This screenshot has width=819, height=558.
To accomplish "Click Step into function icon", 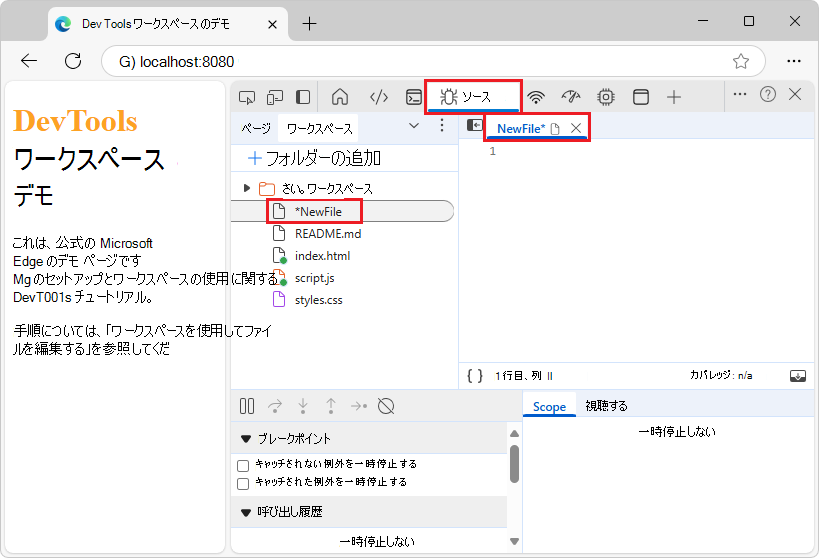I will [303, 406].
